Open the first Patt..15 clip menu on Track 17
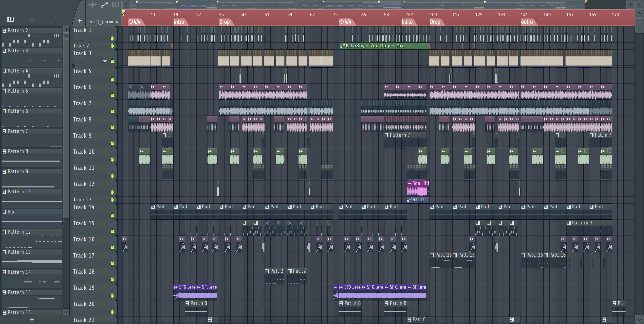 432,255
